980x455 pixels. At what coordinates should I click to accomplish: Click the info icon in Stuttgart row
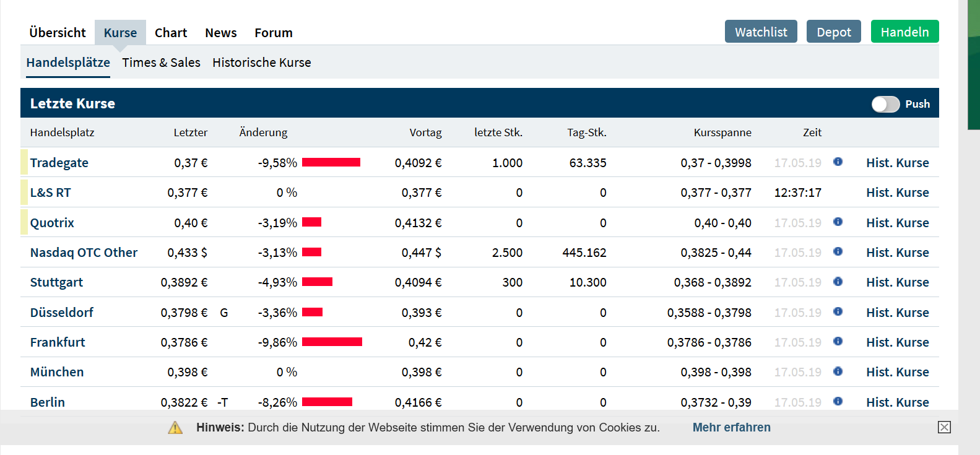point(838,282)
